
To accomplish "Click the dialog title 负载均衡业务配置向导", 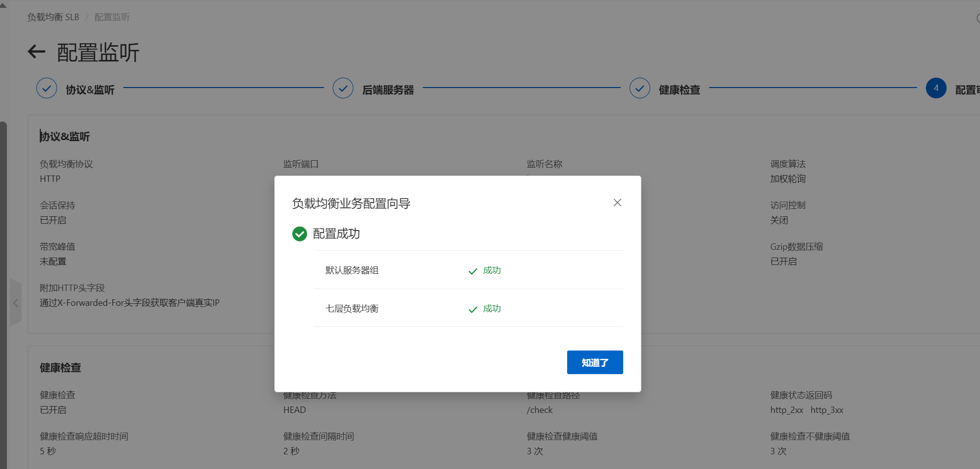I will coord(351,204).
